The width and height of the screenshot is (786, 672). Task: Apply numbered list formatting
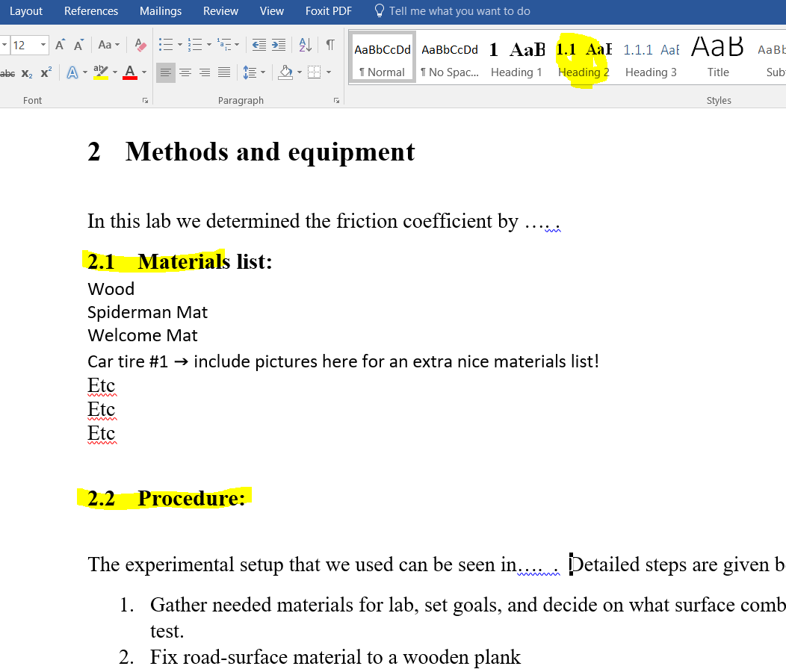click(194, 45)
